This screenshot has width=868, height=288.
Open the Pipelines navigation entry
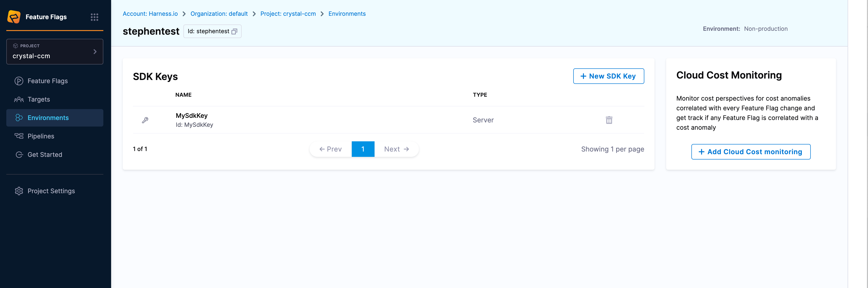point(41,136)
